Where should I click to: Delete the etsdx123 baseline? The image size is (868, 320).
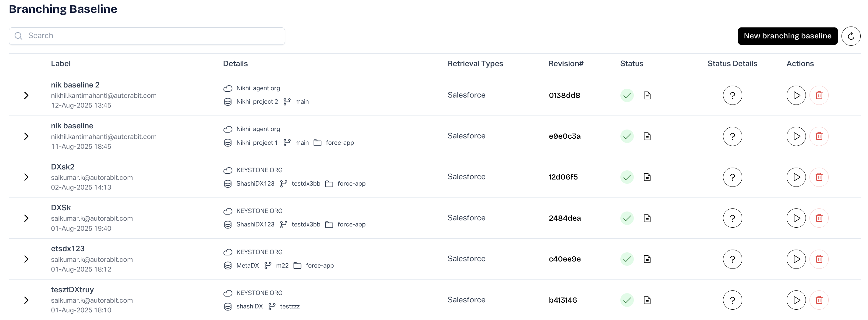[819, 259]
